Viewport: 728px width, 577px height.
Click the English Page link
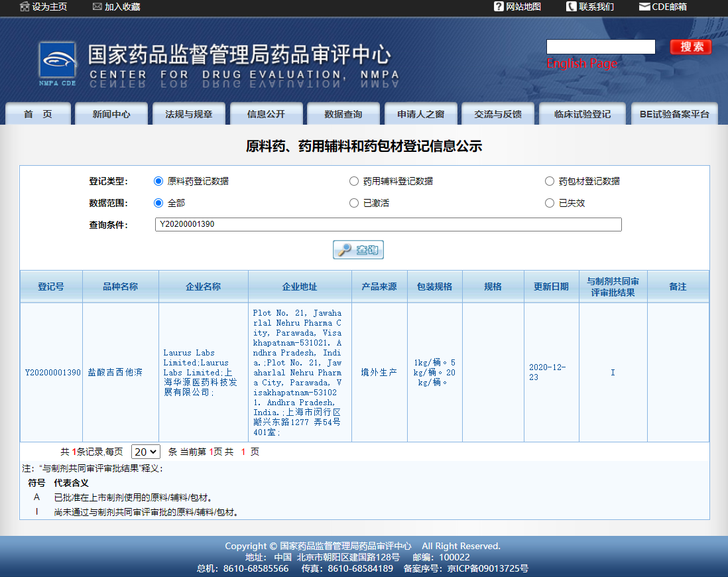coord(582,63)
